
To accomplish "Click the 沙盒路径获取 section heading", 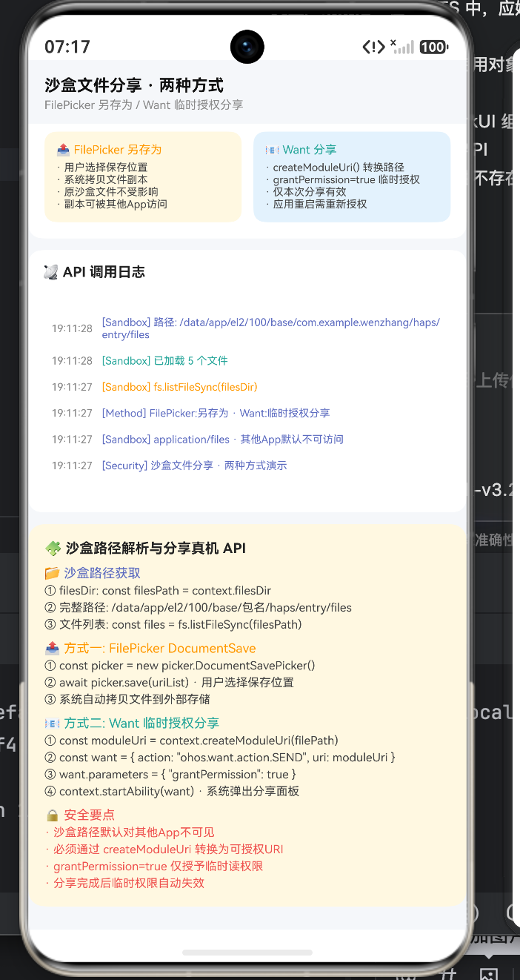I will click(102, 573).
